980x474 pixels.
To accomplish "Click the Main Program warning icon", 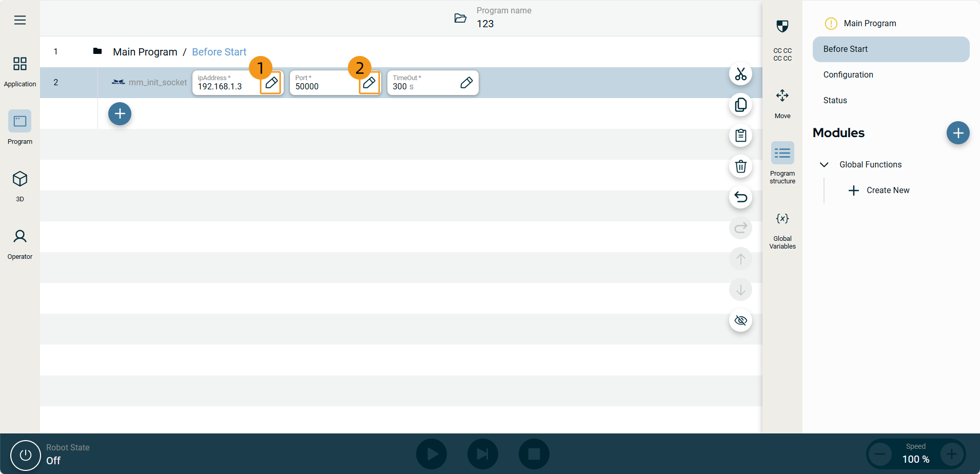I will click(x=831, y=24).
